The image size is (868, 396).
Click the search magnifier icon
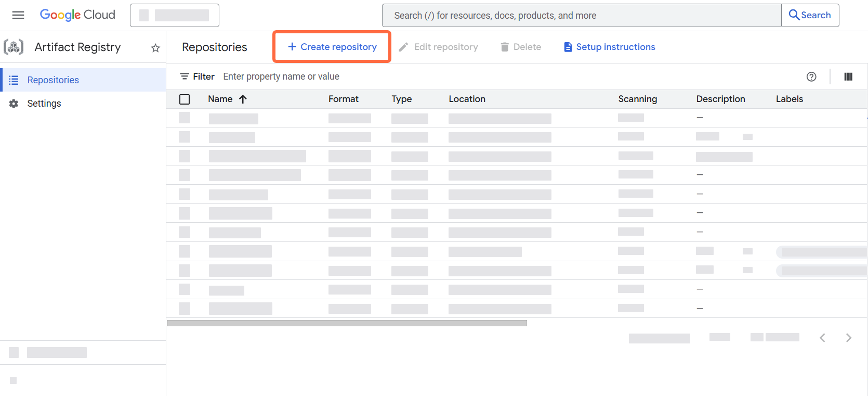(794, 15)
